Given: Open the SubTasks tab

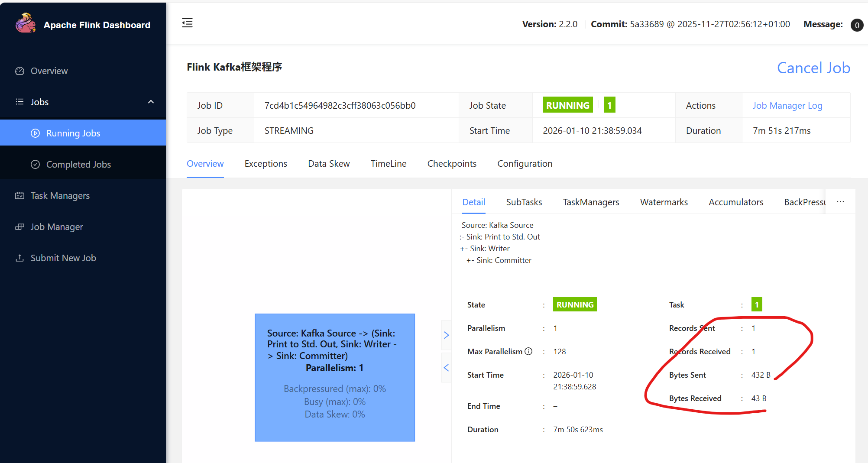Looking at the screenshot, I should [524, 202].
